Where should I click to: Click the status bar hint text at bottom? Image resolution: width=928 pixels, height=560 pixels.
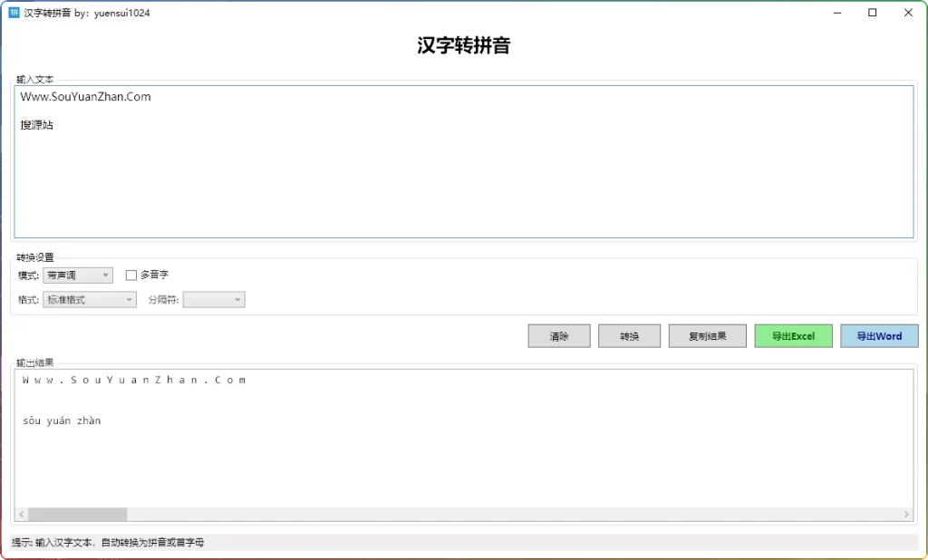[109, 542]
